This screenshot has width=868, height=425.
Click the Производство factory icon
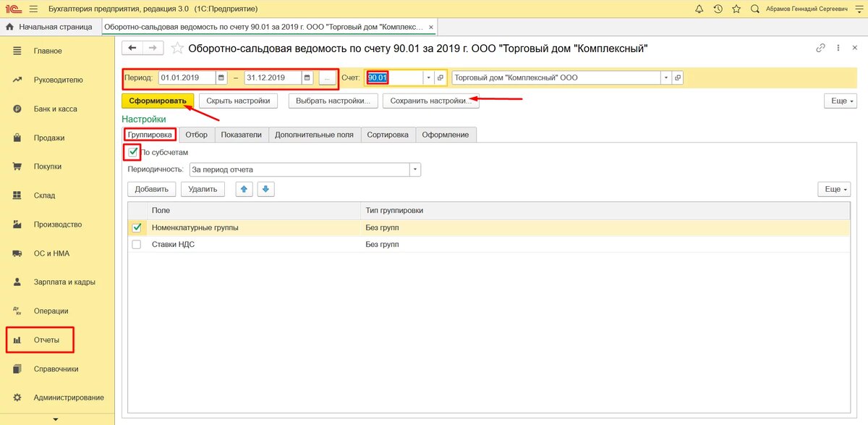[17, 224]
